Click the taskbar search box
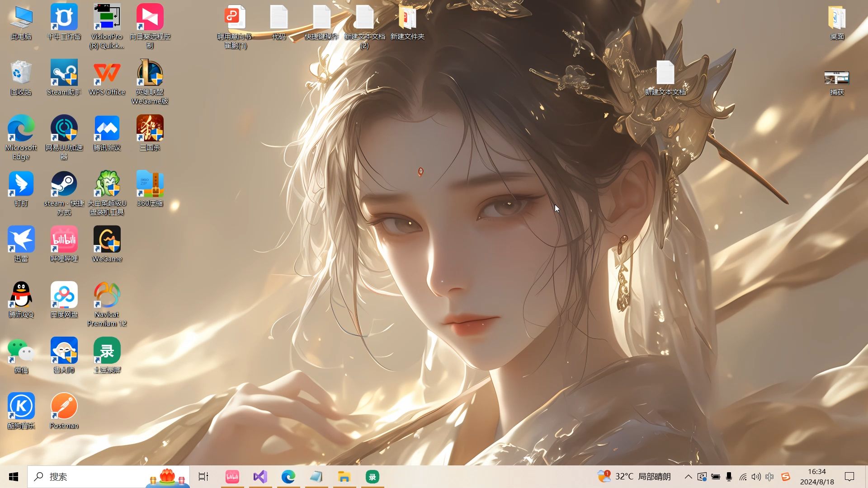Image resolution: width=868 pixels, height=488 pixels. pos(90,477)
